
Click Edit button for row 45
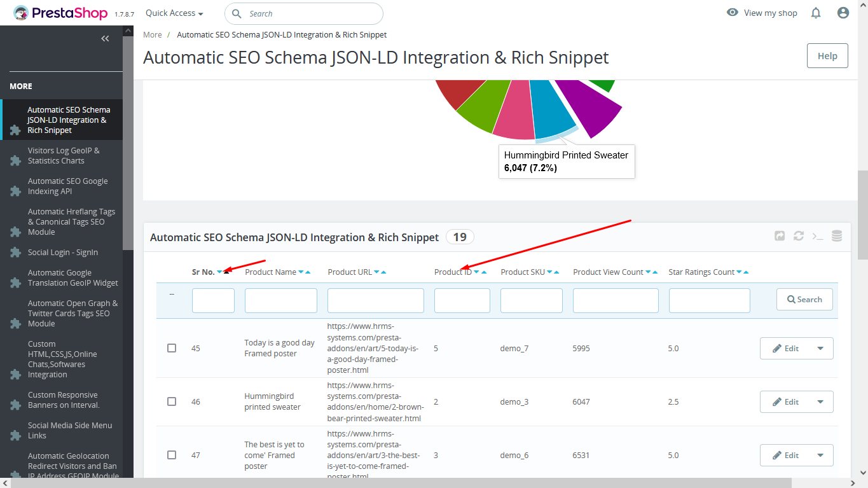click(x=785, y=348)
